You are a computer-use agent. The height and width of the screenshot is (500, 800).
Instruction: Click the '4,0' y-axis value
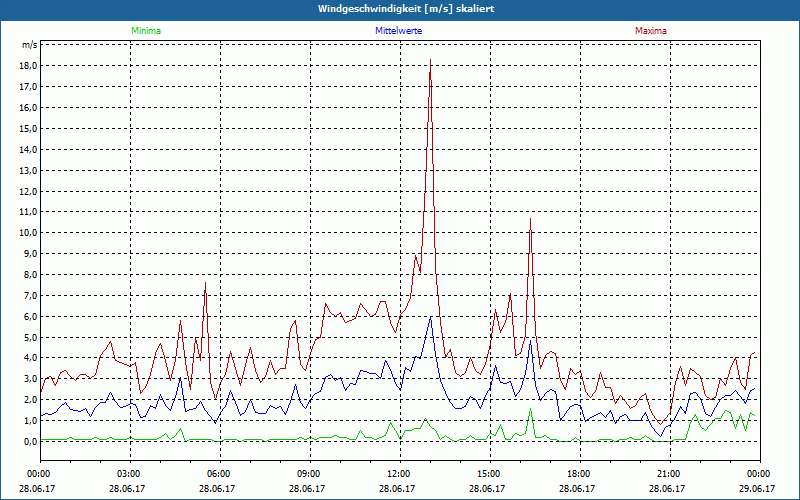[x=30, y=358]
